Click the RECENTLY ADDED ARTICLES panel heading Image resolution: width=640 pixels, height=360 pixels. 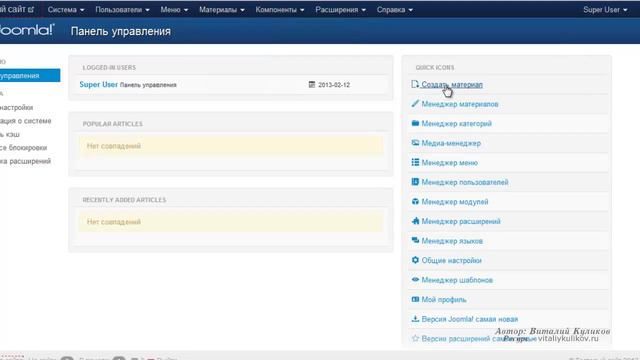[x=124, y=200]
